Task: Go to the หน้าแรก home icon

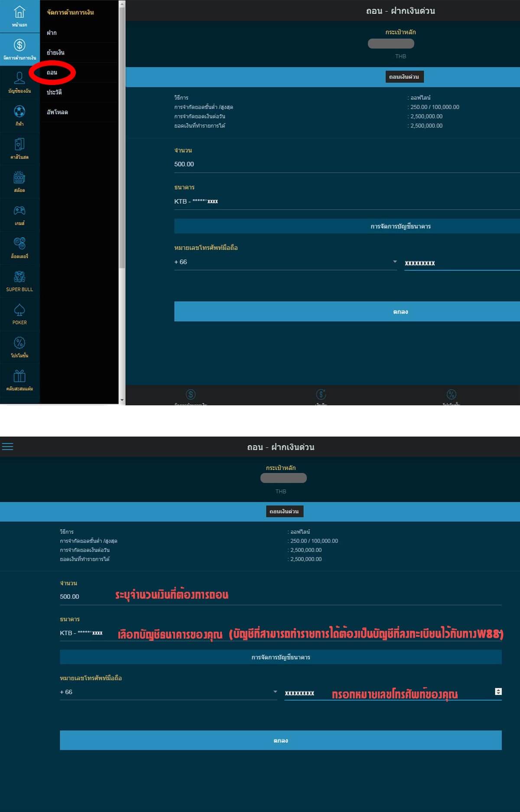Action: coord(19,12)
